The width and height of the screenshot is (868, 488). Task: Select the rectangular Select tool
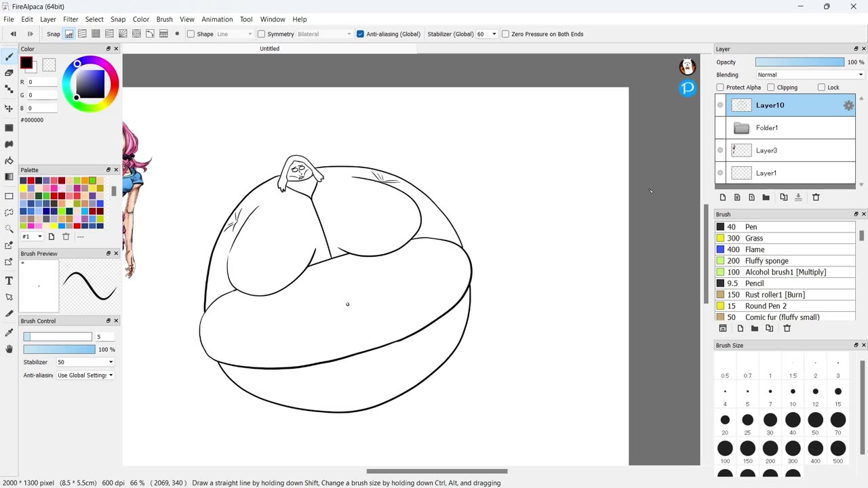click(9, 196)
